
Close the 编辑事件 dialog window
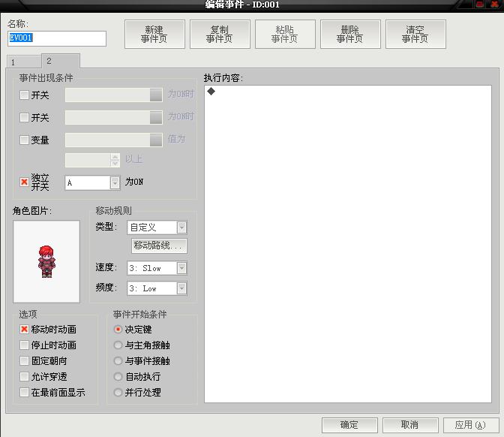[x=494, y=5]
